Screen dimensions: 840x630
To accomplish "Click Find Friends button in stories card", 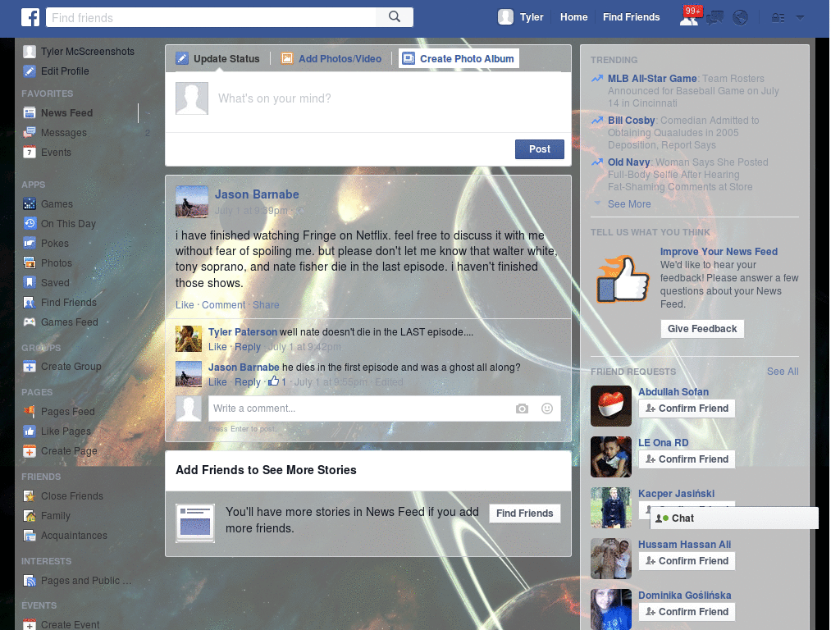I will point(524,514).
